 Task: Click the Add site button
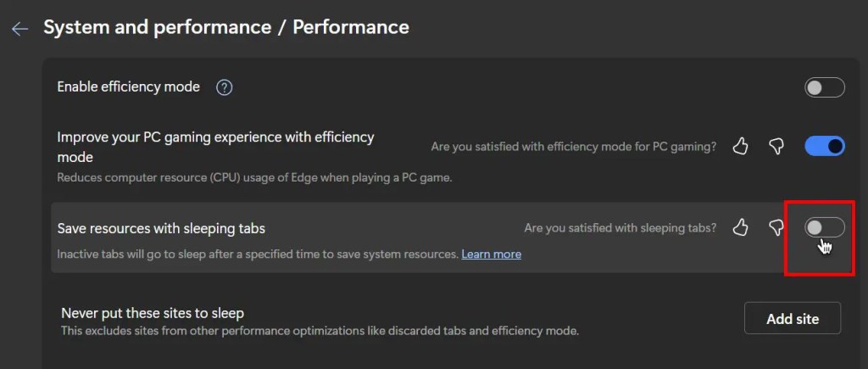click(x=793, y=319)
